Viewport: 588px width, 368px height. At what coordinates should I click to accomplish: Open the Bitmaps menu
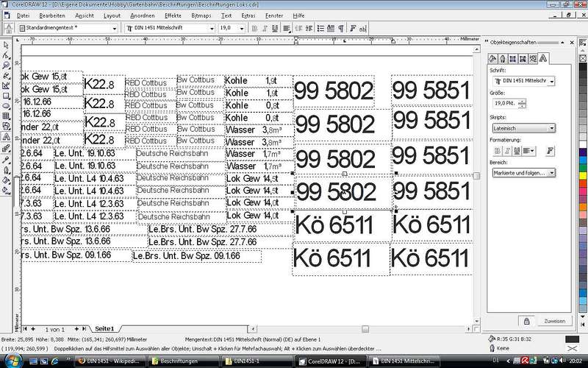[x=201, y=15]
